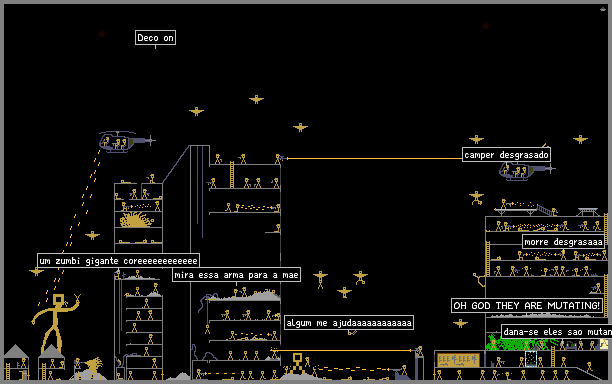Click 'camper desgrasado' speech bubble
The image size is (612, 384).
tap(506, 155)
